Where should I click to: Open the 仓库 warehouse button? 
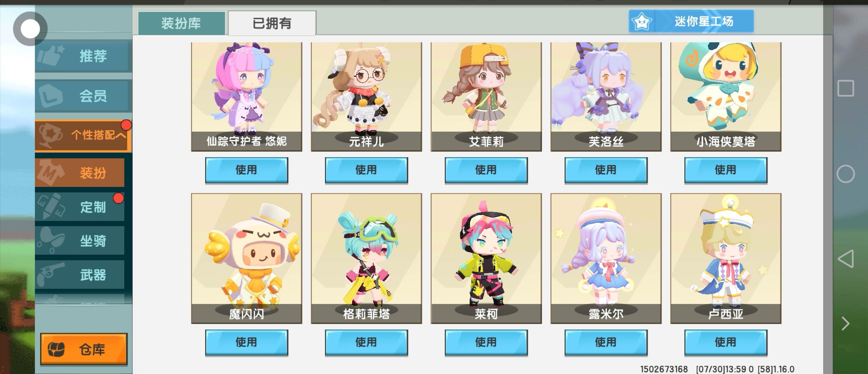pyautogui.click(x=83, y=349)
